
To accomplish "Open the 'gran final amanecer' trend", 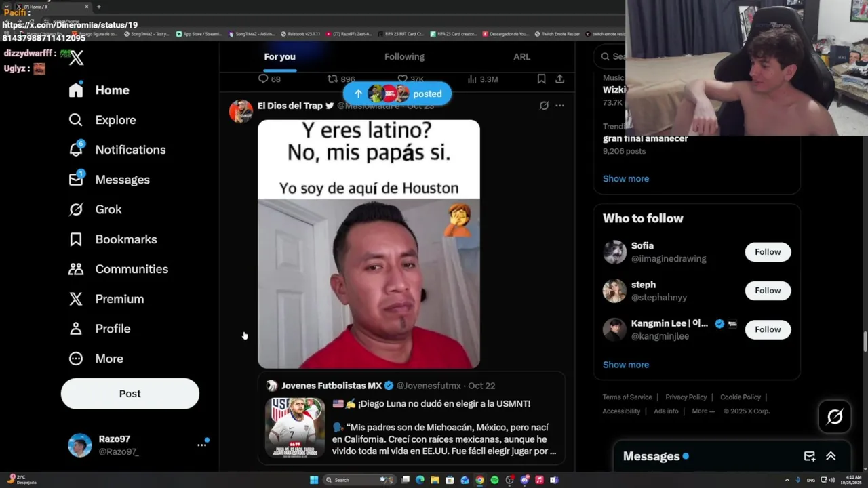I will (x=646, y=138).
